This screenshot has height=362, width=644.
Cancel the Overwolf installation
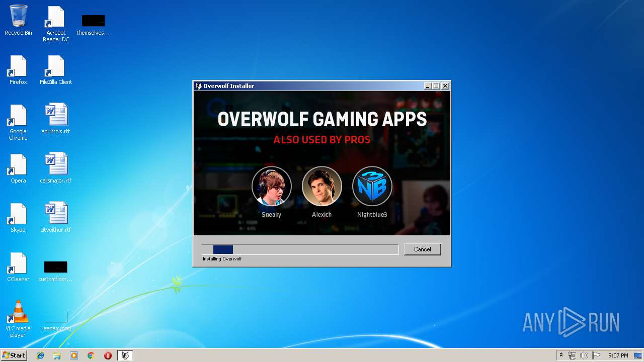tap(422, 249)
